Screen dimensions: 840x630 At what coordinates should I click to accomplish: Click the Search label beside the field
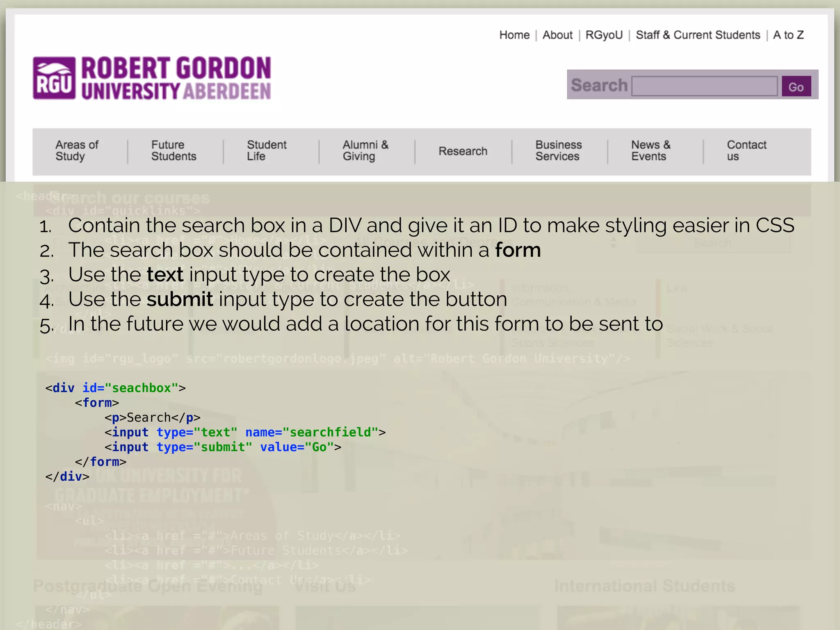click(x=599, y=85)
